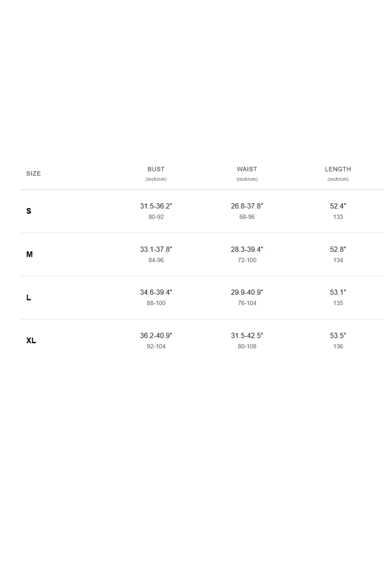Click length centimeter value 135

pos(338,303)
